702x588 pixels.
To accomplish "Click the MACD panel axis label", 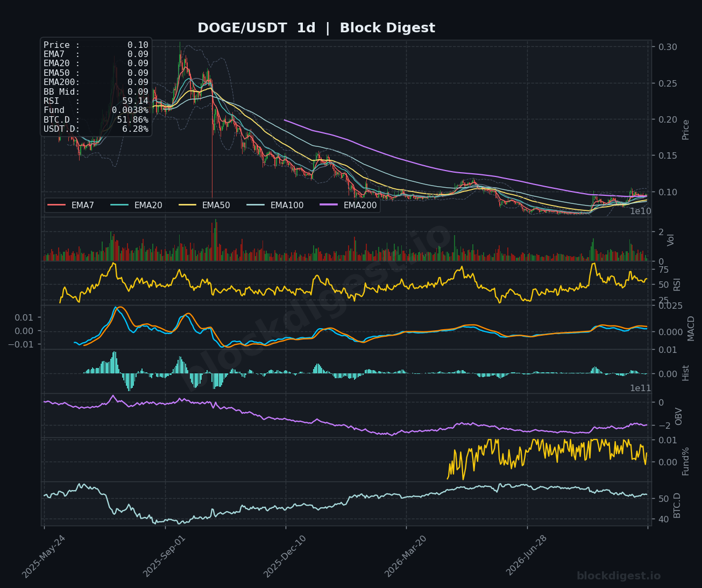I will [x=691, y=328].
